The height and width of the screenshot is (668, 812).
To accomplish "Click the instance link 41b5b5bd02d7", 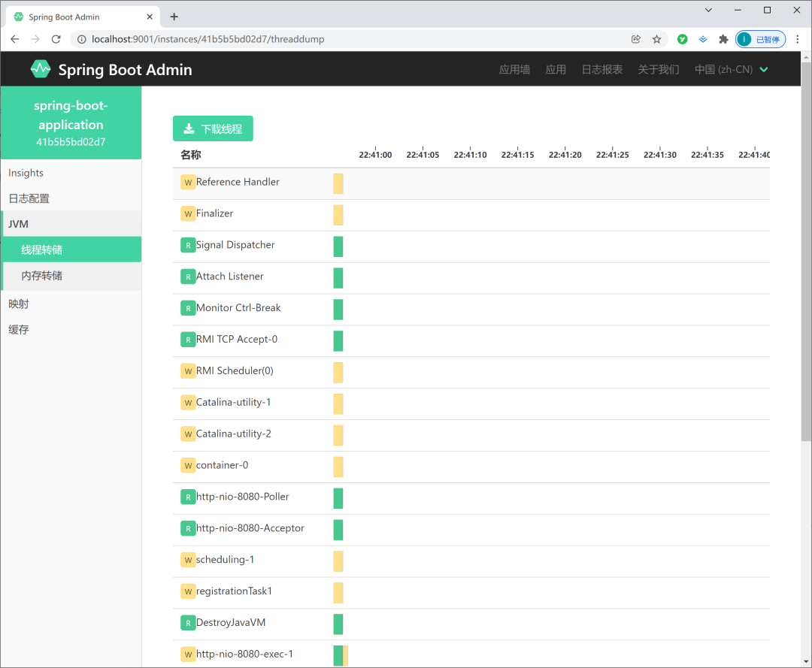I will (71, 141).
